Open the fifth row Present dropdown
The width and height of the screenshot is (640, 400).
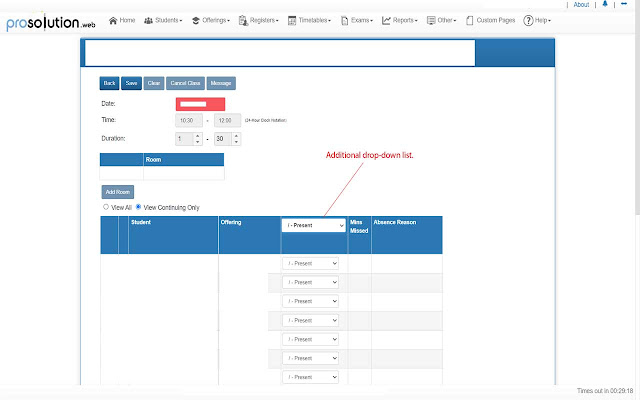coord(311,339)
